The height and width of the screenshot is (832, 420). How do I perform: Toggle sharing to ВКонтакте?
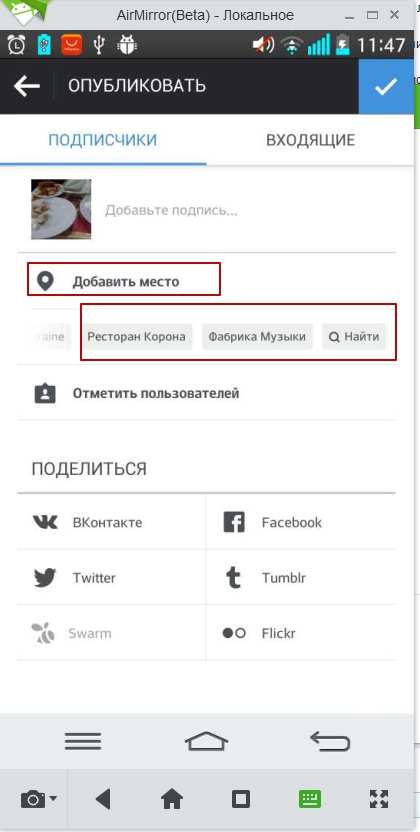(x=112, y=522)
